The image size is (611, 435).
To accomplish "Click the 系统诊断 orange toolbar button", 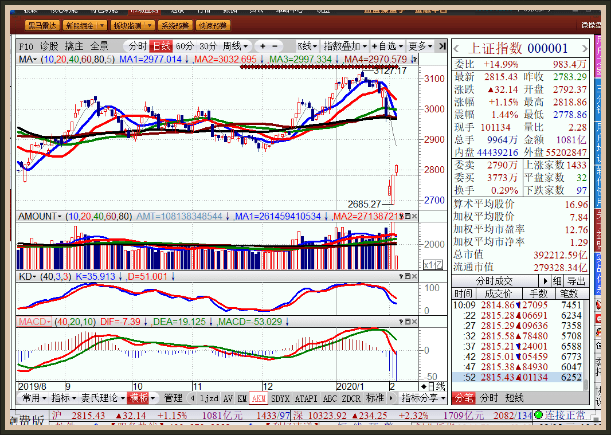I will tap(175, 26).
